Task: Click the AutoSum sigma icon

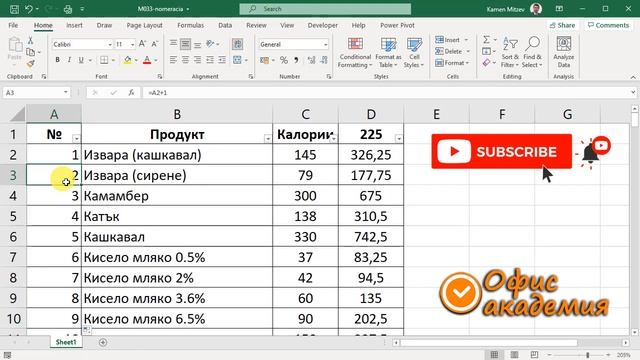Action: coord(486,40)
